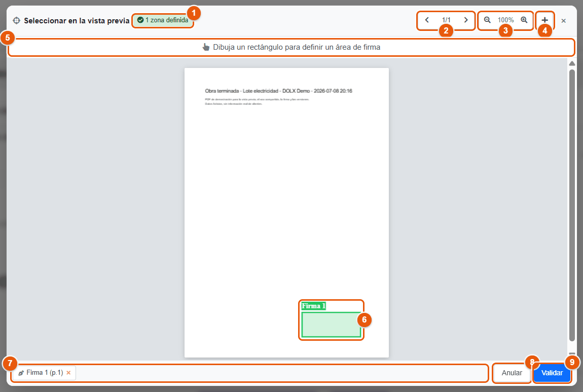The image size is (583, 392).
Task: Confirm with the Validar button
Action: [552, 373]
